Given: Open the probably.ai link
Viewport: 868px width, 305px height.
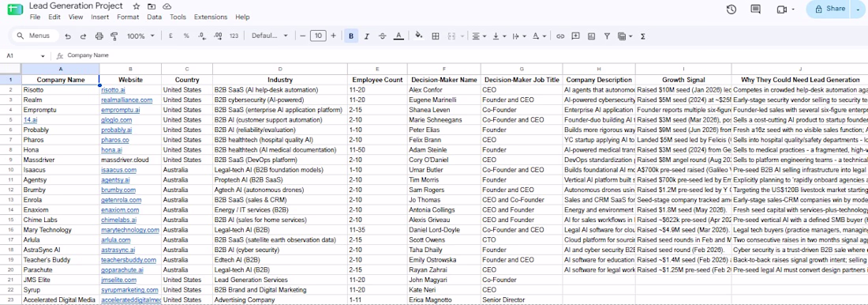Looking at the screenshot, I should click(116, 130).
